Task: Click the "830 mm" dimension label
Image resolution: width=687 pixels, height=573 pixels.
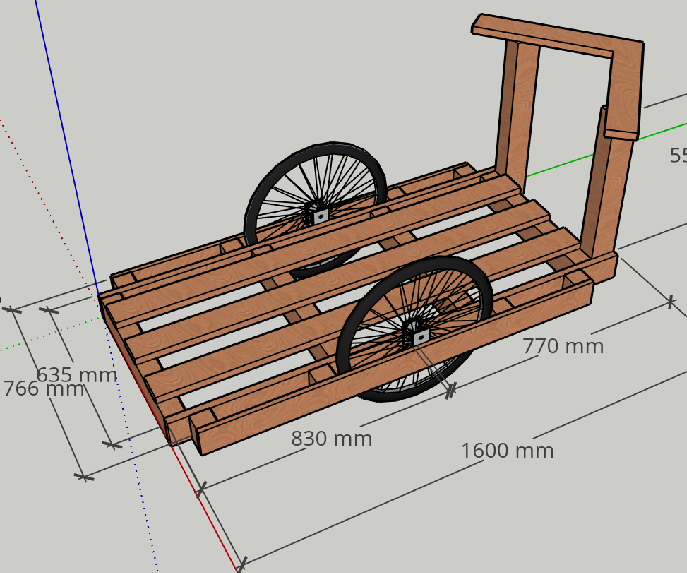Action: click(x=331, y=438)
